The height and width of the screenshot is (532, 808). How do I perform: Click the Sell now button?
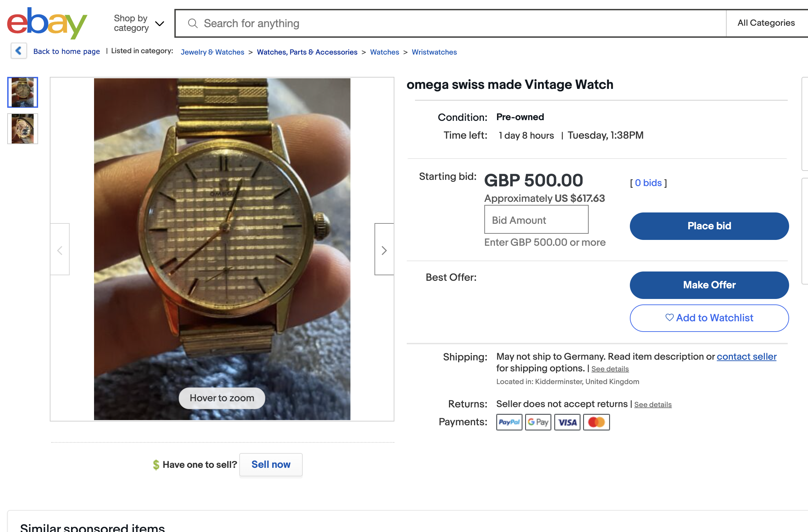point(271,464)
